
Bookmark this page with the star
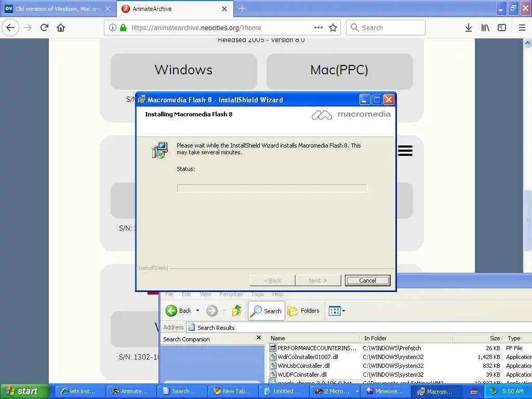[333, 28]
